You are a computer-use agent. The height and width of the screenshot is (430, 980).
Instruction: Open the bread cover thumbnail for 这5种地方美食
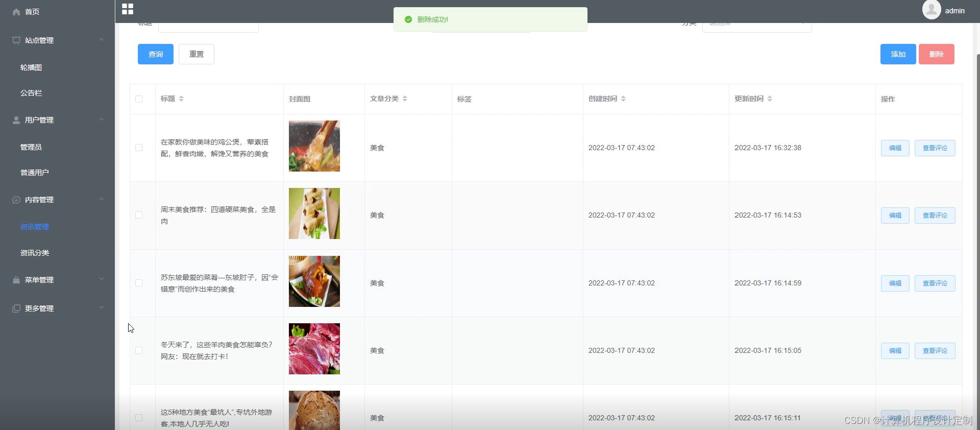[314, 410]
